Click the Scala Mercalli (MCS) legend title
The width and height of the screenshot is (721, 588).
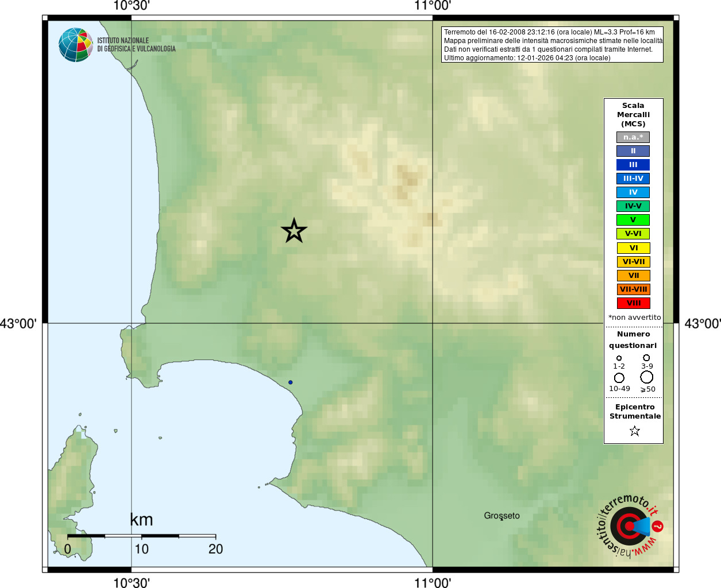tap(633, 114)
